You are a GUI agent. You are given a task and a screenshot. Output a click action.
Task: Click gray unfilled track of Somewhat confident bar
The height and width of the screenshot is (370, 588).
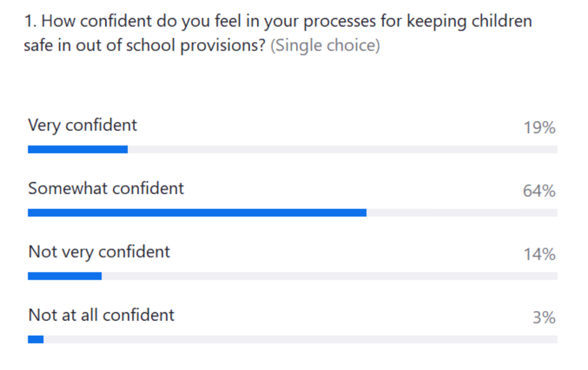tap(461, 213)
